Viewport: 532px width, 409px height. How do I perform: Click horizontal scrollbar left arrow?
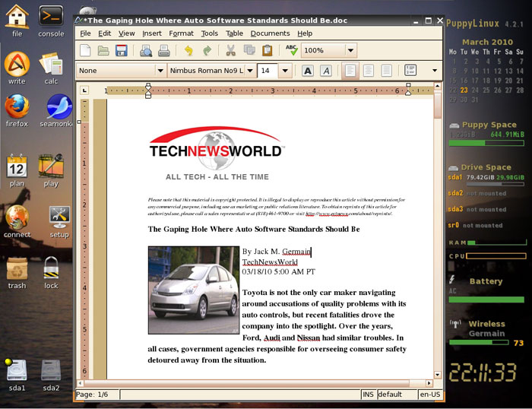point(80,383)
